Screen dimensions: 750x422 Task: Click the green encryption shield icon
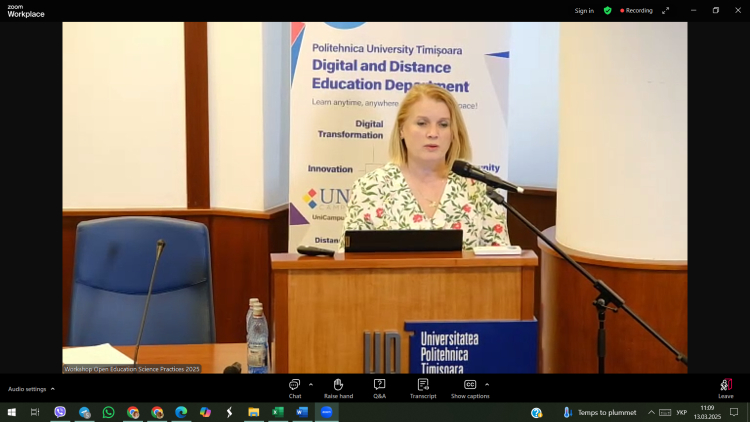(607, 11)
